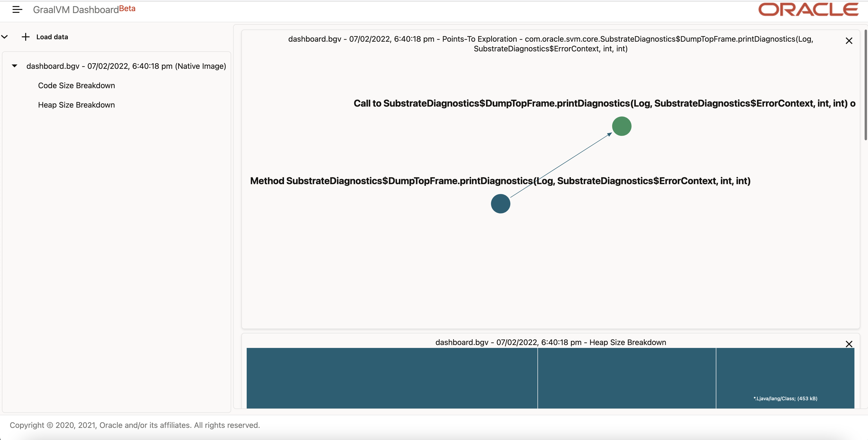868x440 pixels.
Task: Collapse the dashboard.bgv tree triangle
Action: coord(15,66)
